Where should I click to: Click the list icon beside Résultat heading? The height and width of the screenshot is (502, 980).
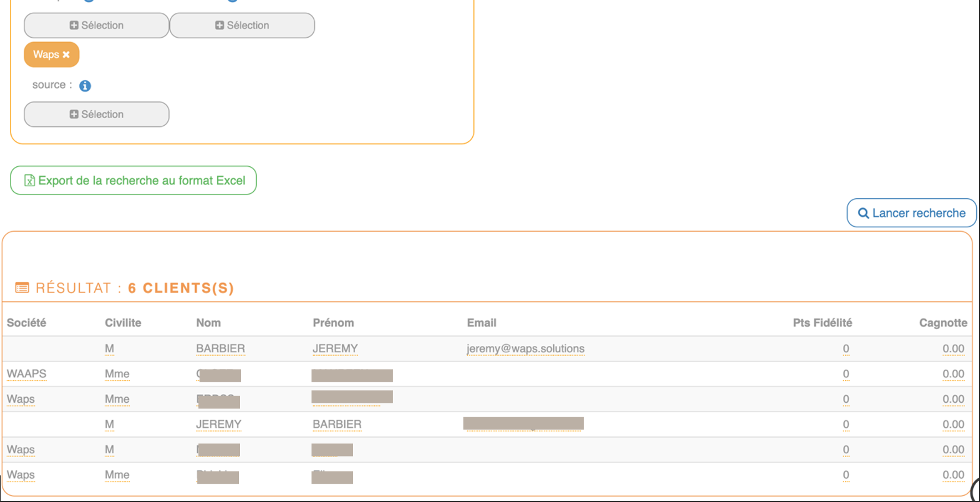(x=22, y=288)
